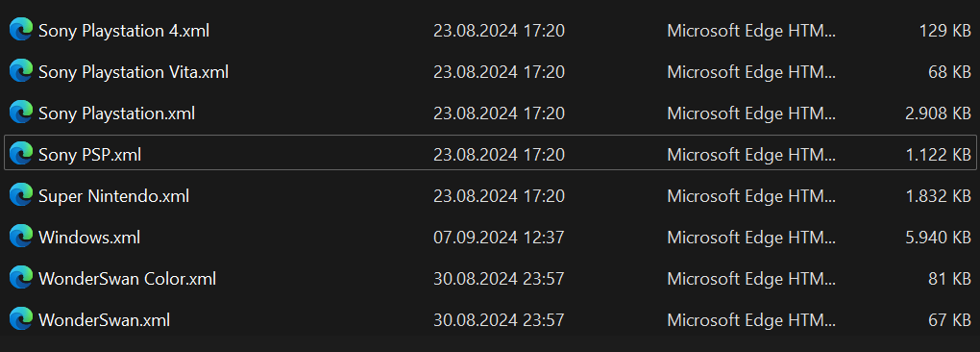Select the file Sony Playstation 4.xml
The height and width of the screenshot is (352, 980).
pos(124,31)
